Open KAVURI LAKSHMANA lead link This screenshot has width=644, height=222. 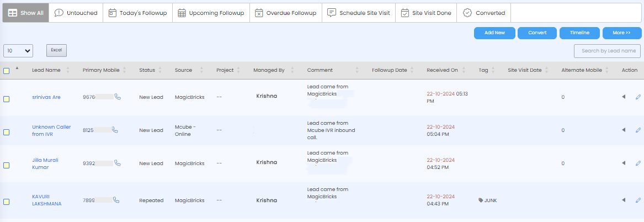click(47, 200)
